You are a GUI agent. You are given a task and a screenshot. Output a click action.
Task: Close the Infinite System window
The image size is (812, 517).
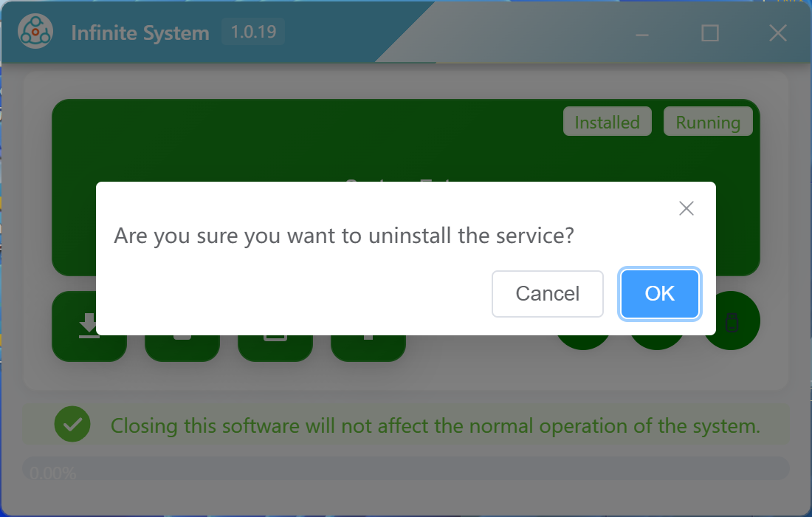(x=778, y=33)
